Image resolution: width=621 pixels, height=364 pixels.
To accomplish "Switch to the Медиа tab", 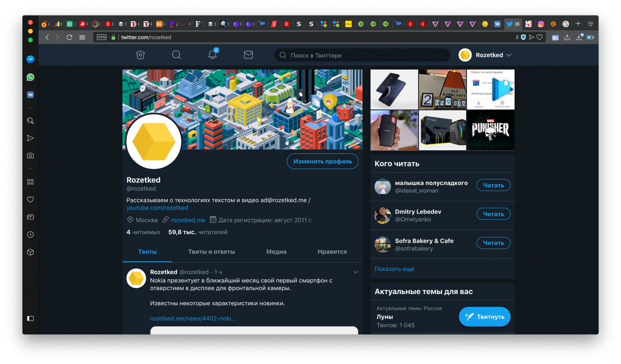I will click(276, 251).
